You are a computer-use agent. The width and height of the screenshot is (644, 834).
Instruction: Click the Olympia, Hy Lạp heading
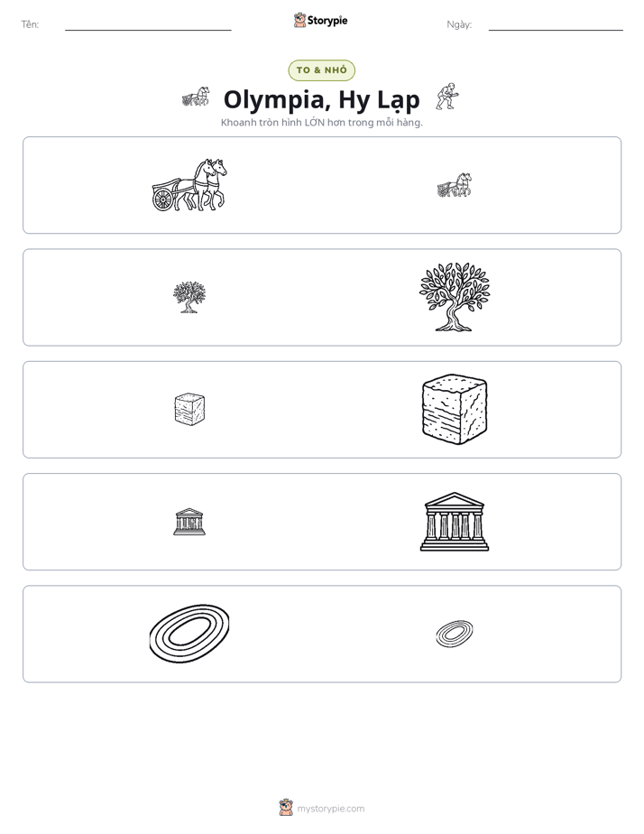321,99
